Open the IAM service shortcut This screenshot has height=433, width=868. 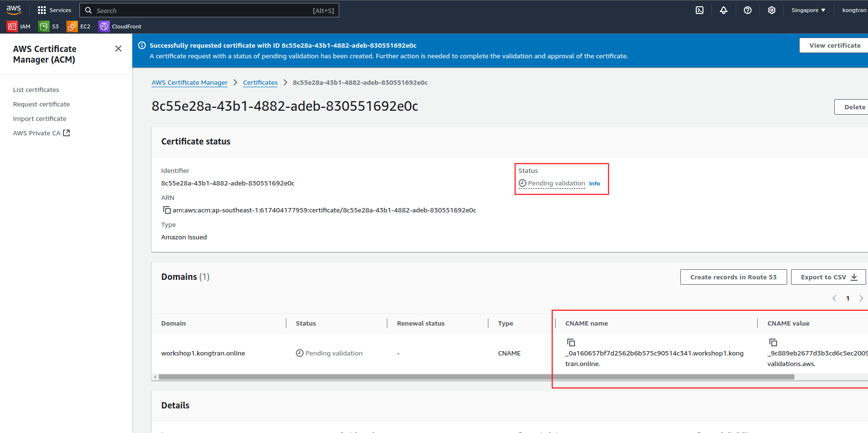point(19,26)
